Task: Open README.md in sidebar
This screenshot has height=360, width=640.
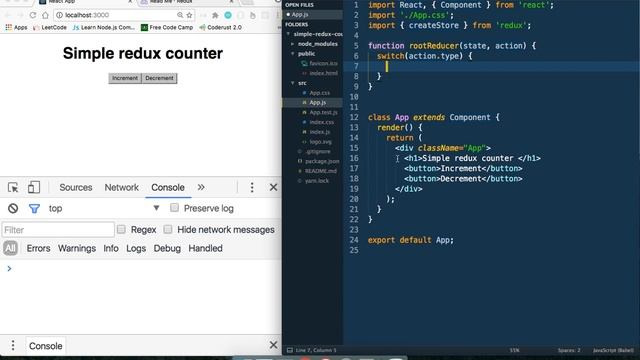Action: pyautogui.click(x=321, y=171)
